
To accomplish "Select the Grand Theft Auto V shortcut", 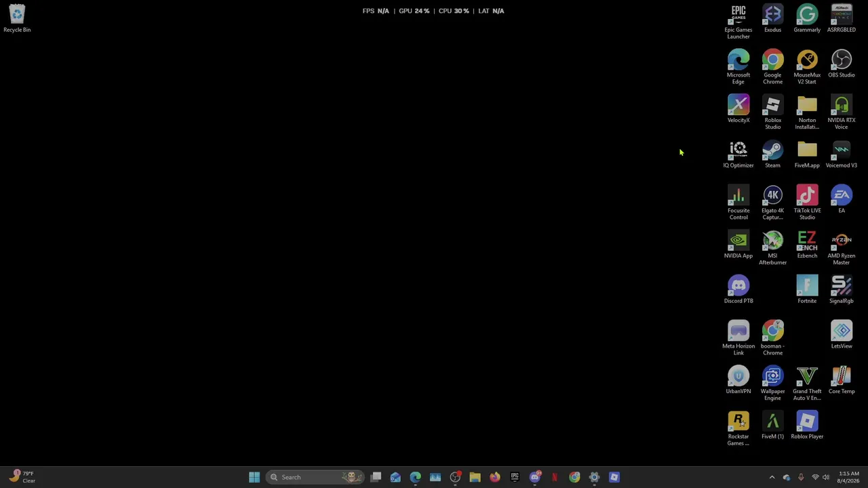I will (807, 384).
